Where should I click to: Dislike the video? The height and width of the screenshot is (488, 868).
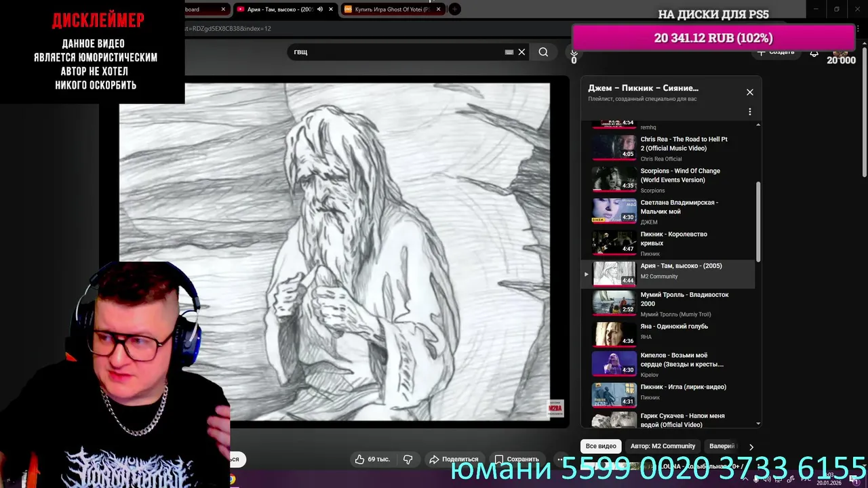point(408,459)
